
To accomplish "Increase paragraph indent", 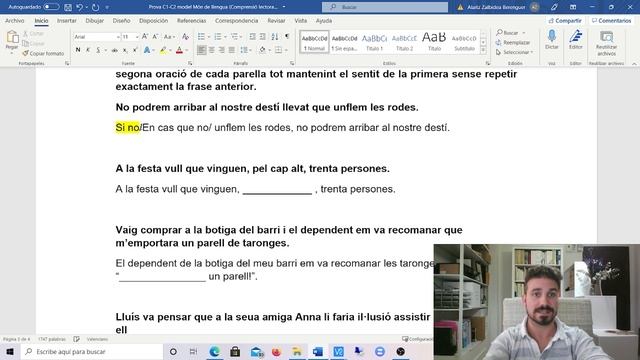I will coord(263,37).
